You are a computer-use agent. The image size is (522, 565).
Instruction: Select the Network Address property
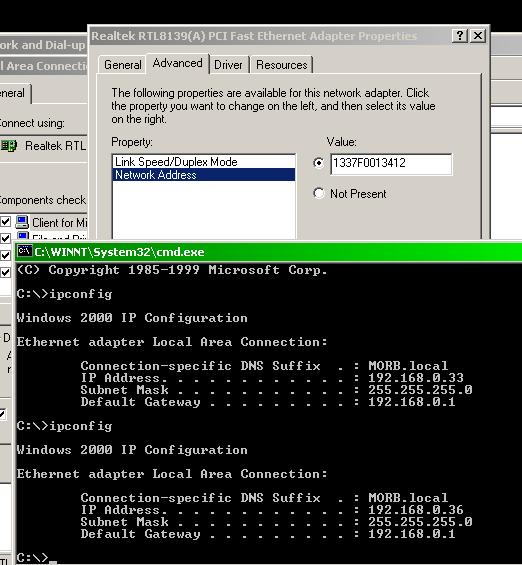(204, 175)
